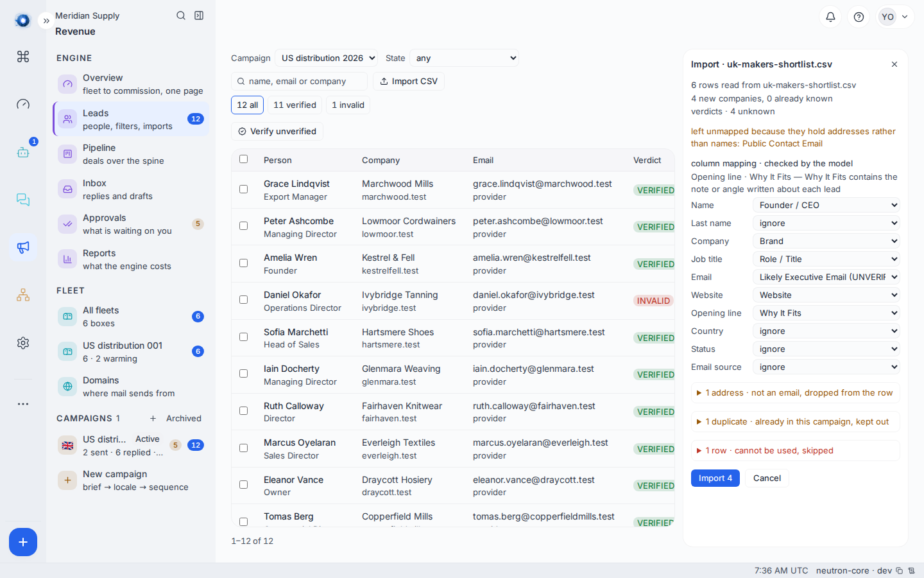Click the search icon beside Meridian Supply
Screen dimensions: 924x578
click(181, 15)
